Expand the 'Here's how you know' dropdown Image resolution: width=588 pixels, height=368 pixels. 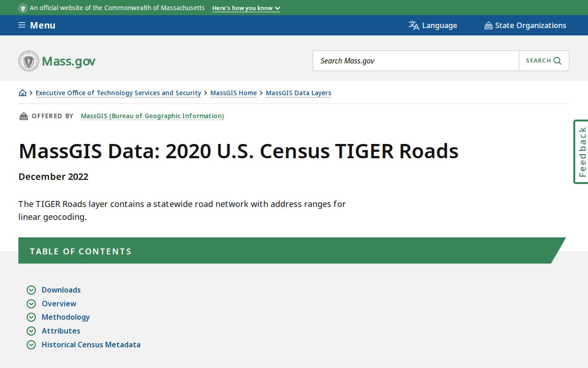[246, 8]
